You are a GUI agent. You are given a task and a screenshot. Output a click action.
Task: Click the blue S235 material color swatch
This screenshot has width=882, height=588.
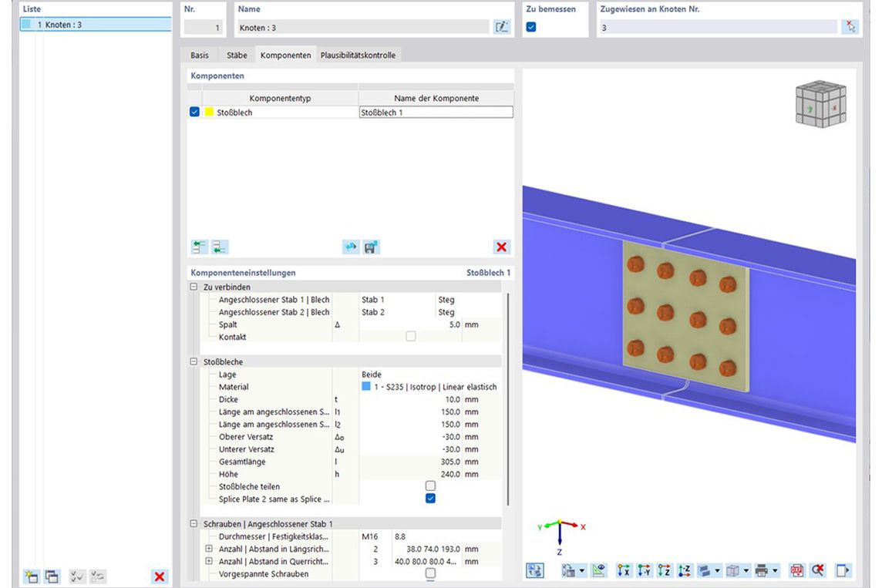[366, 387]
